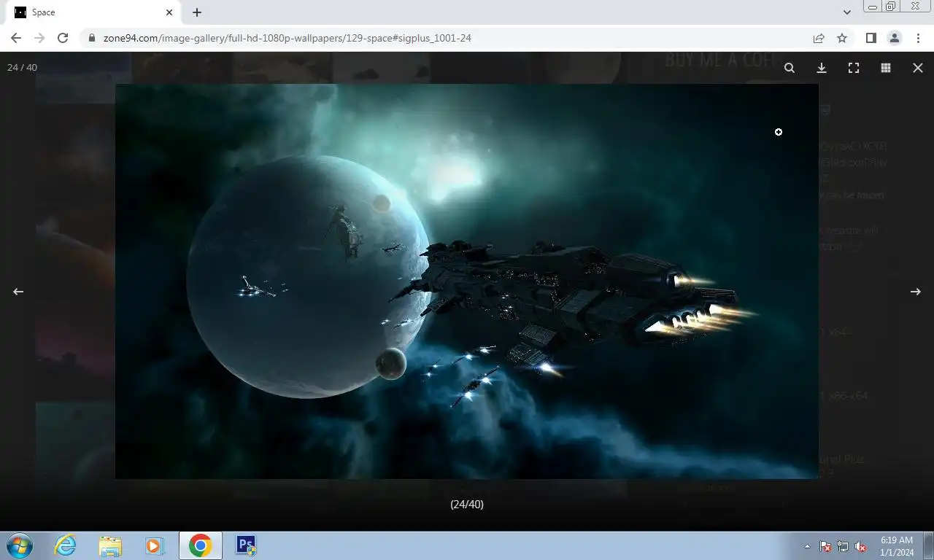
Task: Close the lightbox viewer
Action: (x=918, y=68)
